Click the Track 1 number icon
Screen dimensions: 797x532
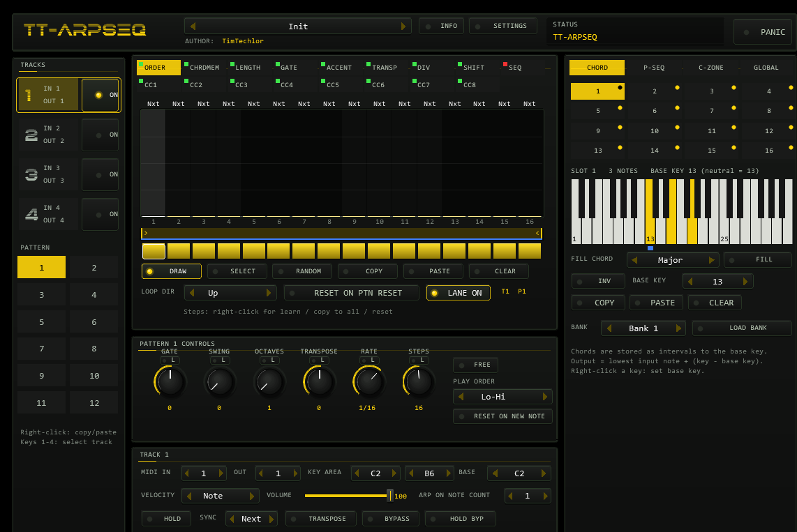click(x=29, y=95)
